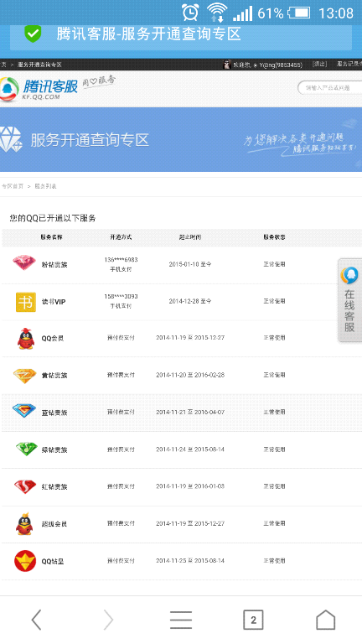Viewport: 362px width, 644px height.
Task: Click the yellow diamond 黄钻贵族 icon
Action: tap(24, 376)
